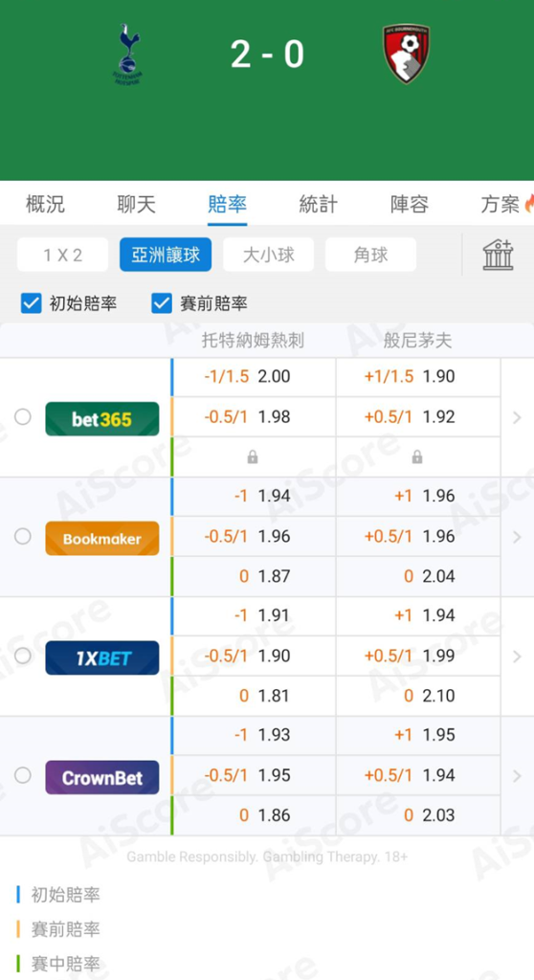Tap the 2 - 0 match score
This screenshot has width=534, height=980.
267,54
